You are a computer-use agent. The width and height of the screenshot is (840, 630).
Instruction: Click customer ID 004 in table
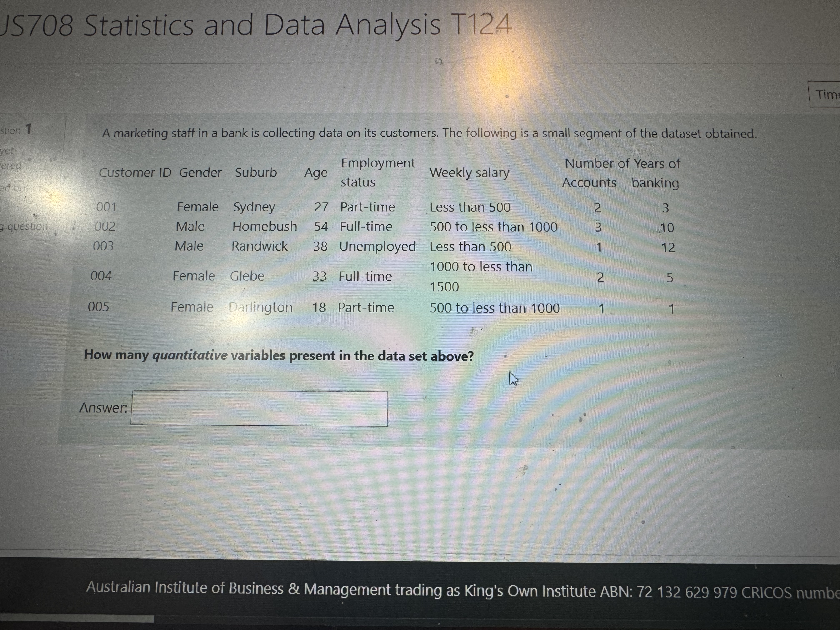pyautogui.click(x=101, y=276)
